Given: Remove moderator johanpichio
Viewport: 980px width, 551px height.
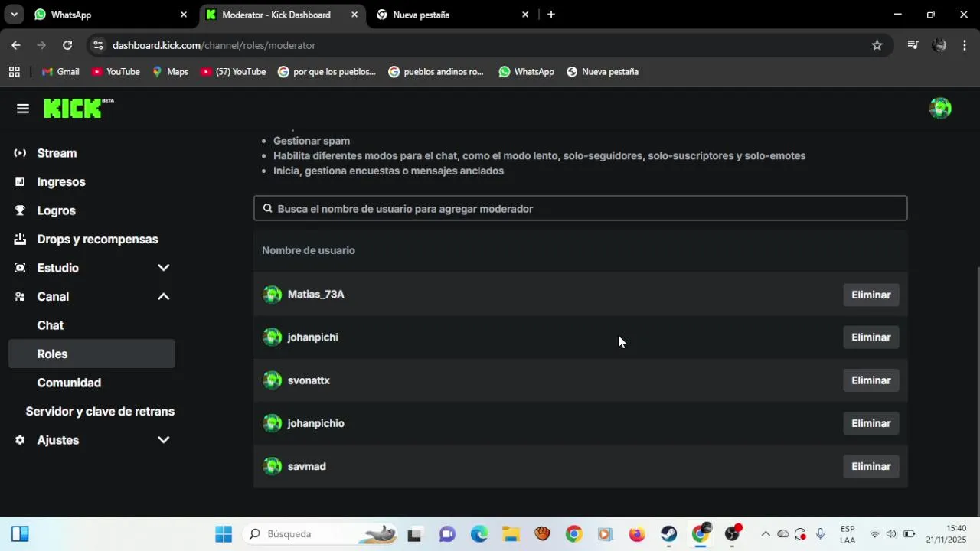Looking at the screenshot, I should coord(871,423).
